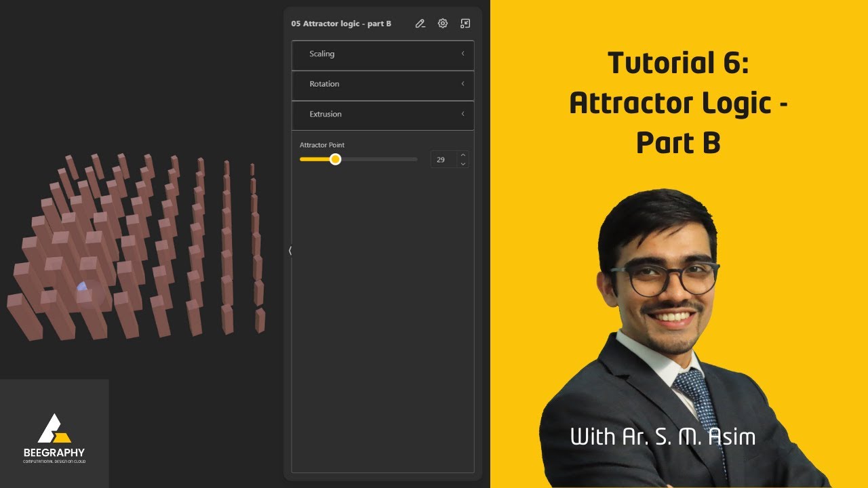Viewport: 868px width, 488px height.
Task: Increase Attractor Point value with up arrow
Action: coord(463,156)
